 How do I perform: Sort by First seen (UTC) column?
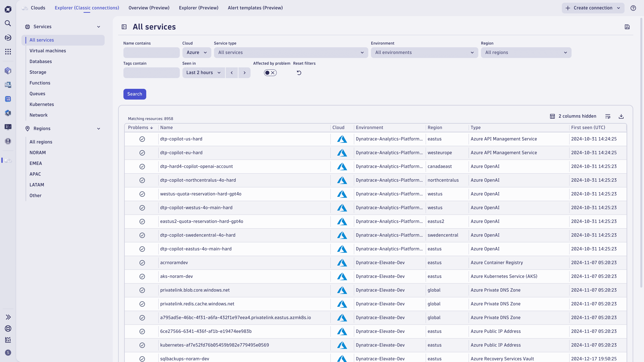(588, 127)
